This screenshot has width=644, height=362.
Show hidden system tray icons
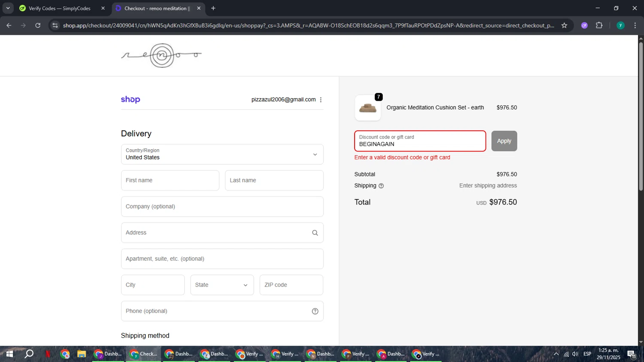tap(556, 354)
